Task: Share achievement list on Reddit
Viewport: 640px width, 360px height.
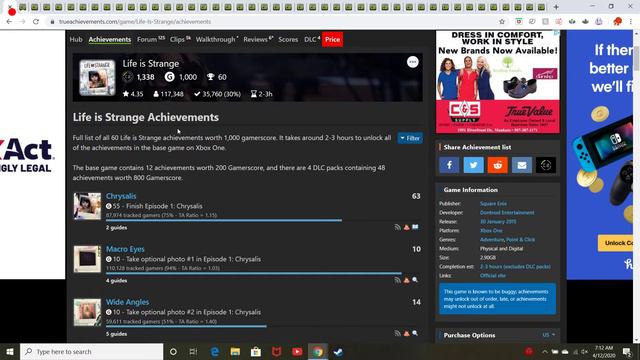Action: pos(498,165)
